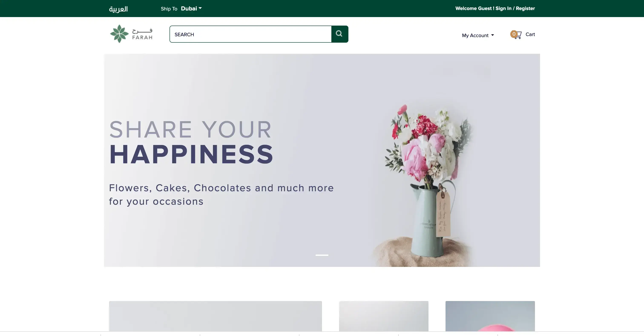Open the Cart text link

tap(530, 34)
